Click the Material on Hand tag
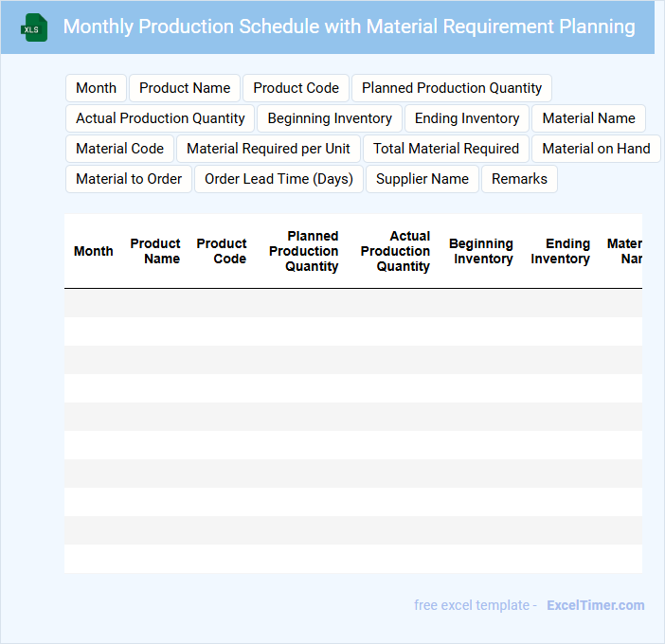This screenshot has width=665, height=644. pos(596,149)
